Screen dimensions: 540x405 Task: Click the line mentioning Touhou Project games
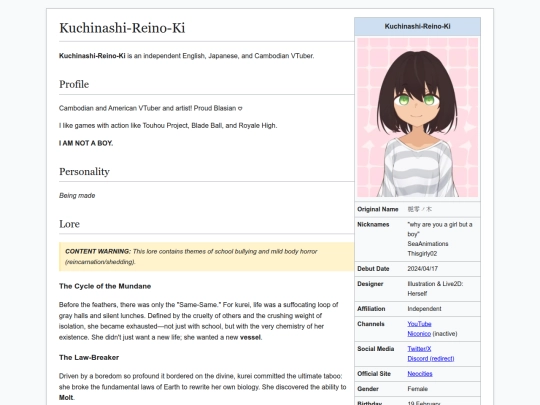168,125
